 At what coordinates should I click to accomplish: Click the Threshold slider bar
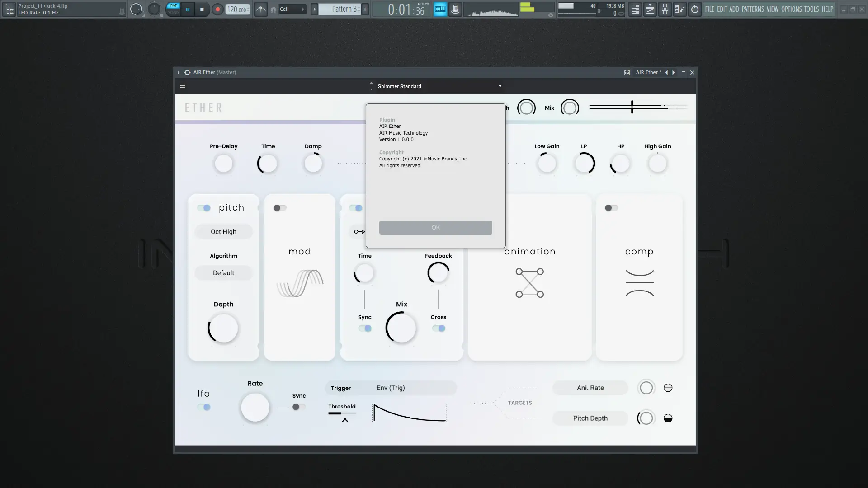(342, 413)
